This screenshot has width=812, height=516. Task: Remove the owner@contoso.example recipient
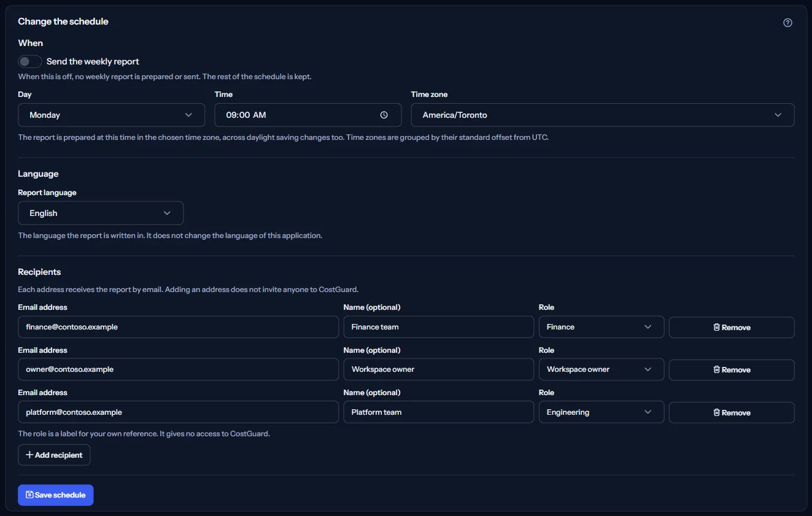coord(732,369)
